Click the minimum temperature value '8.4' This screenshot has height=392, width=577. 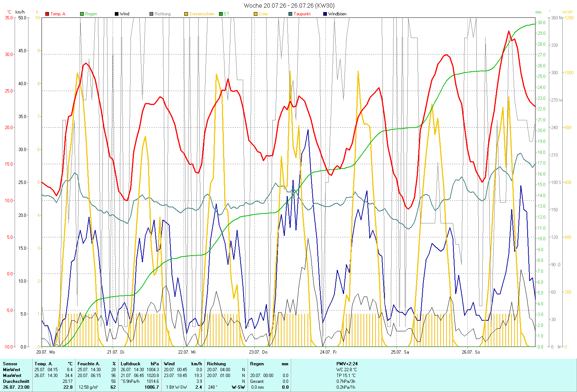pyautogui.click(x=70, y=370)
